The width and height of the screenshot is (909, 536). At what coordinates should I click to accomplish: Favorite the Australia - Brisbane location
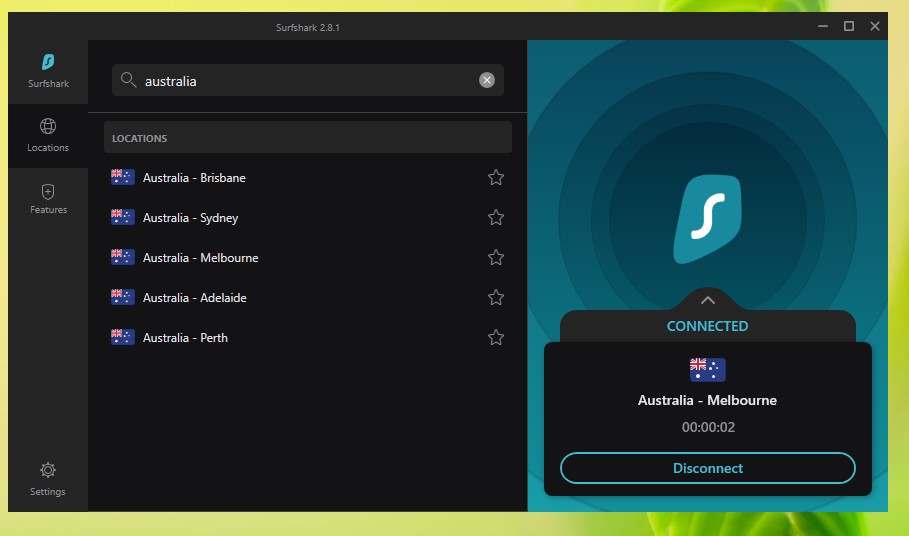coord(496,177)
